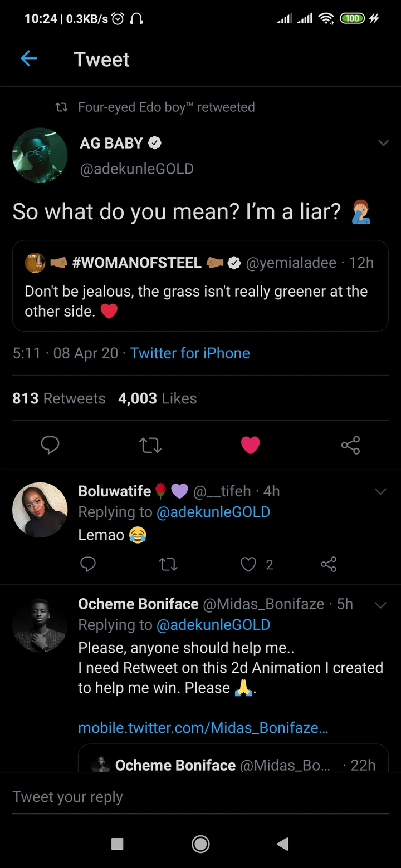Expand the chevron menu on Boluwatife's reply
Image resolution: width=401 pixels, height=868 pixels.
tap(380, 491)
